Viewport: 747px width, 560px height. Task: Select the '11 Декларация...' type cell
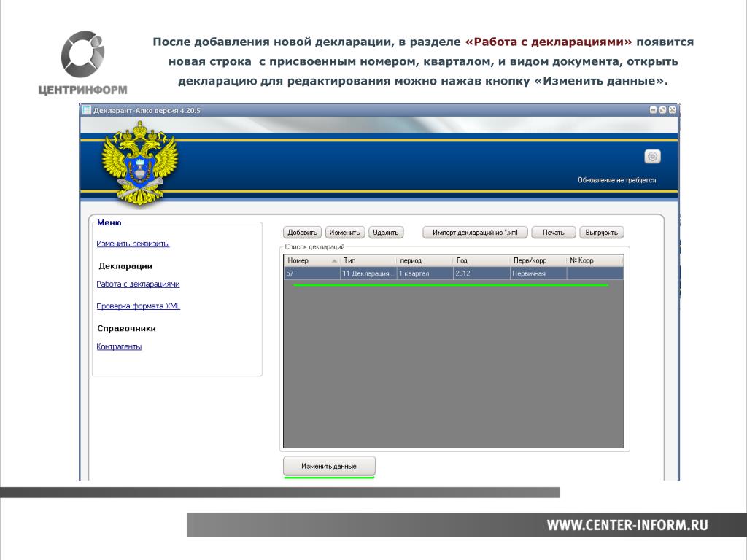pyautogui.click(x=368, y=273)
